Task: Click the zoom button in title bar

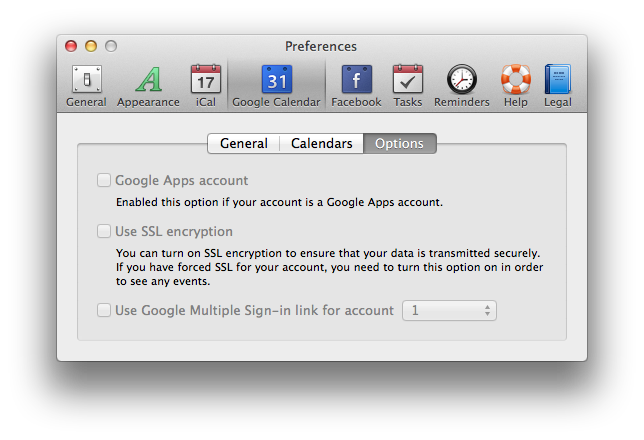Action: point(111,46)
